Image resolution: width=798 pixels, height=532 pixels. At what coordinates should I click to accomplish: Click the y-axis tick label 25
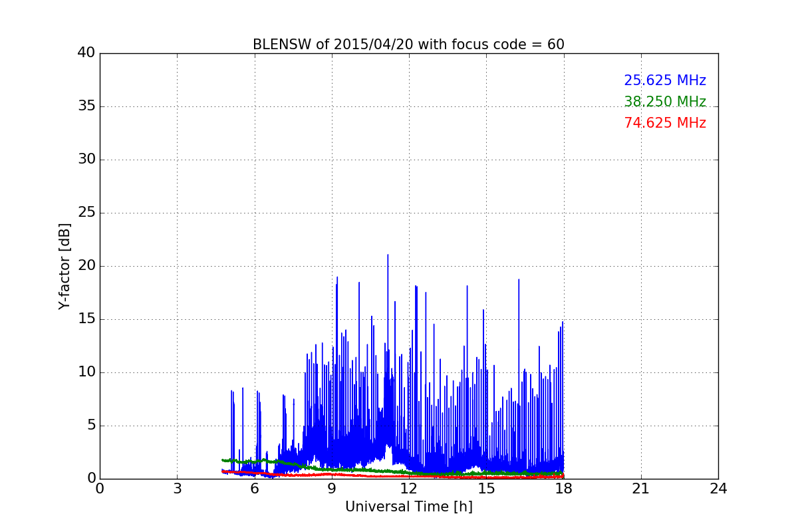click(x=86, y=213)
